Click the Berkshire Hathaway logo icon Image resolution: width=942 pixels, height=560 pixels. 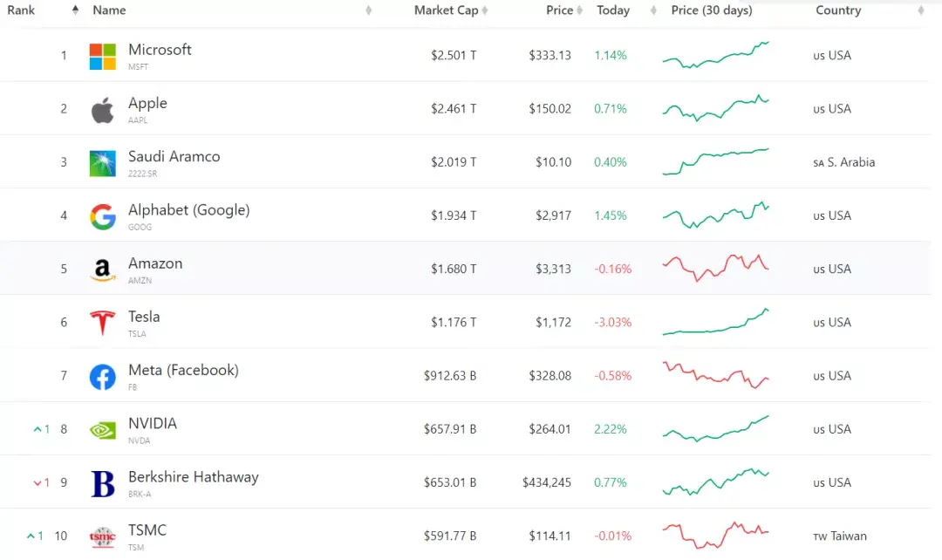coord(102,483)
